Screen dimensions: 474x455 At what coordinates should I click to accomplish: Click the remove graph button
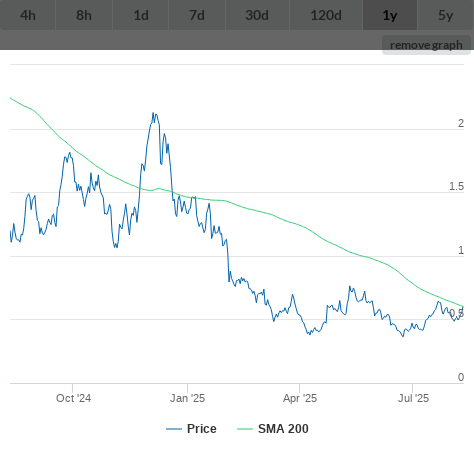click(426, 45)
